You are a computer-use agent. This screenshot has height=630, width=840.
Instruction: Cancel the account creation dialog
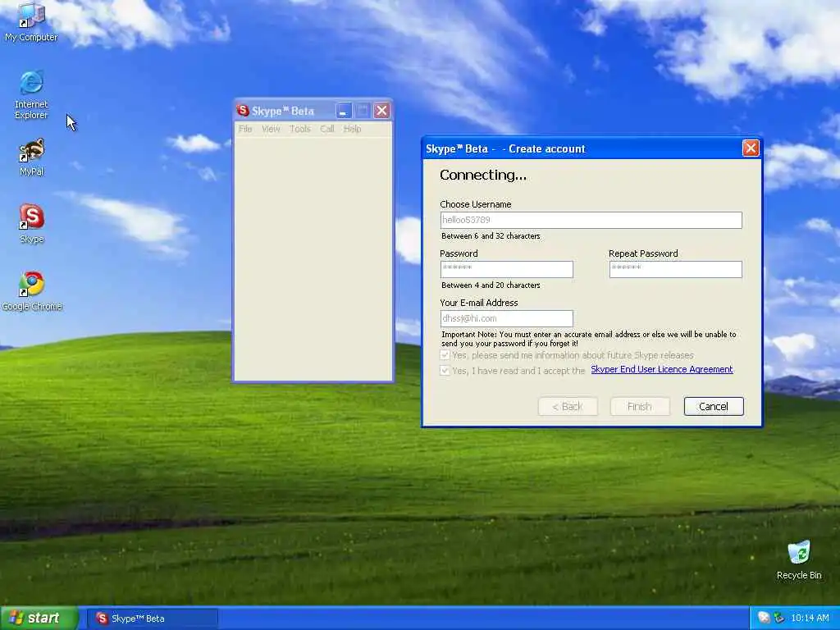(x=714, y=407)
